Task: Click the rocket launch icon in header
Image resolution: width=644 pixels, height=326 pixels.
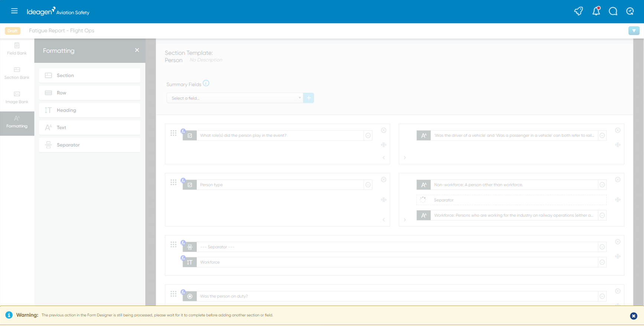Action: pos(579,11)
